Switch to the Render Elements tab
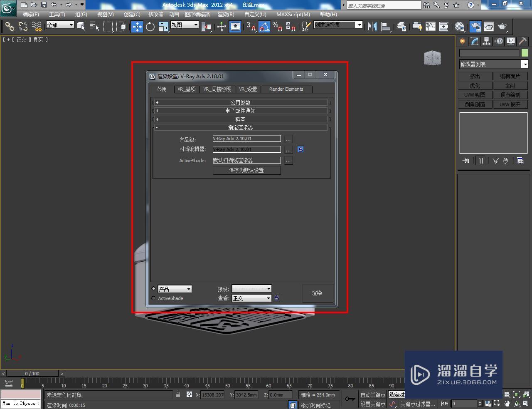This screenshot has height=409, width=532. 286,89
